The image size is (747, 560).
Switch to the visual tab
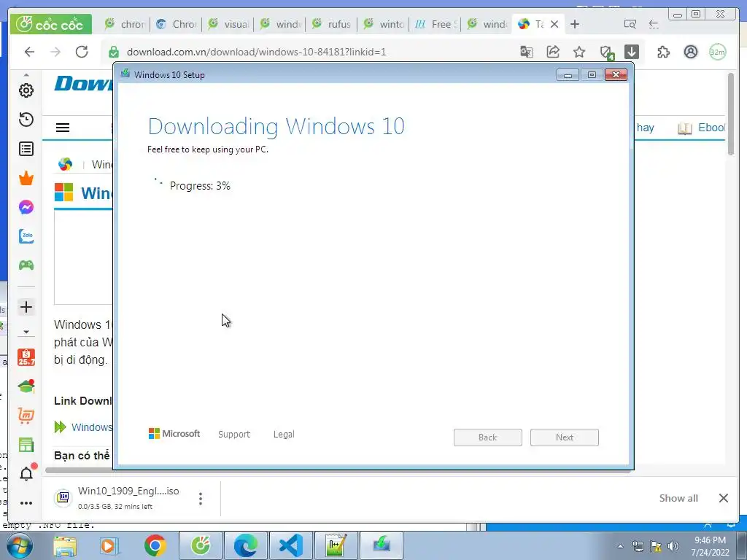[x=228, y=24]
